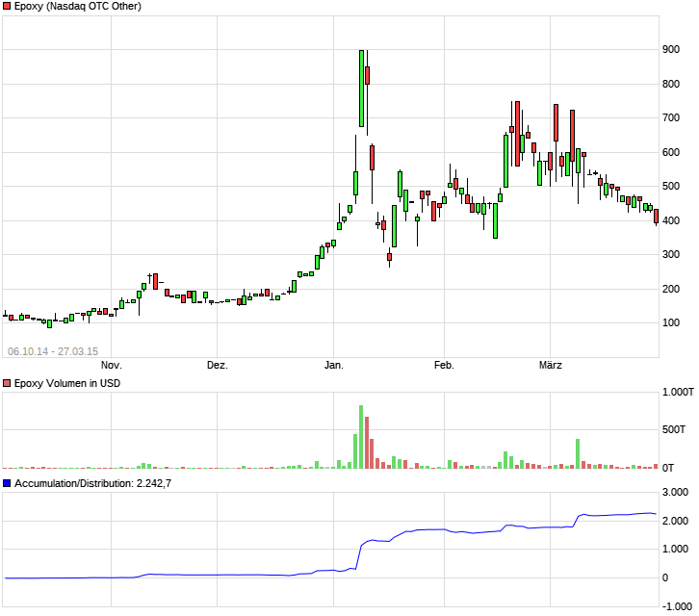Click the '1.000T' volume axis label
The image size is (699, 616).
(678, 392)
